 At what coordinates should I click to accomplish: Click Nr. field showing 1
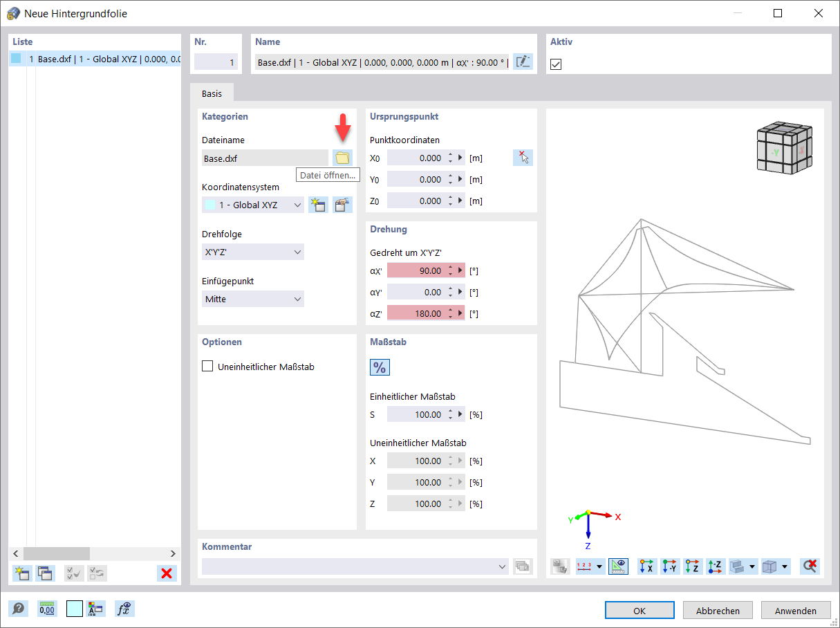[x=216, y=62]
